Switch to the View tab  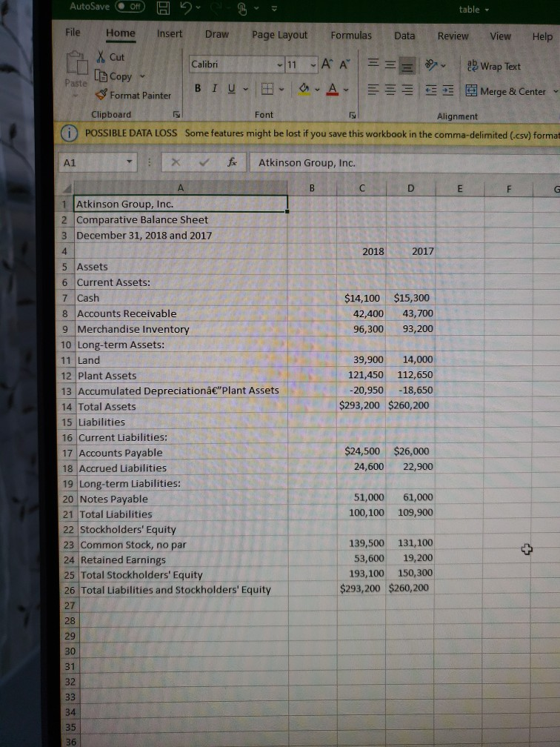(x=500, y=37)
